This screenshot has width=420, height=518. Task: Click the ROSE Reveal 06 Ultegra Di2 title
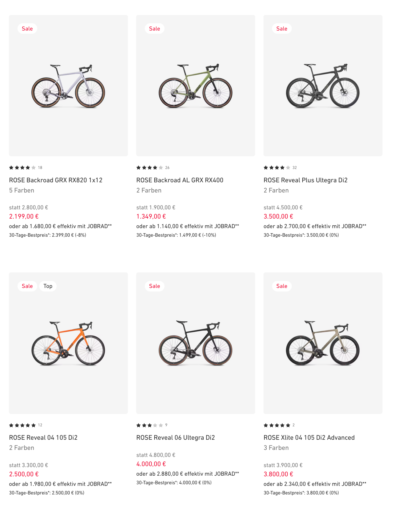tap(176, 437)
